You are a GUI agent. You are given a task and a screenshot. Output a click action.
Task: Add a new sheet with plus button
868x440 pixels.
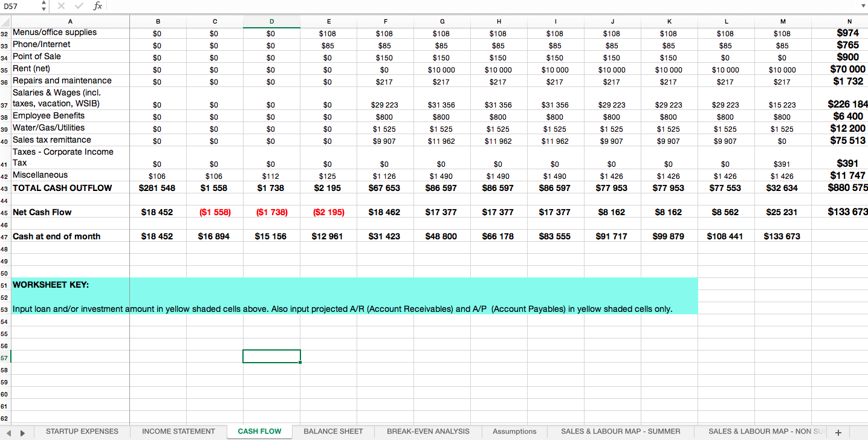pyautogui.click(x=838, y=432)
